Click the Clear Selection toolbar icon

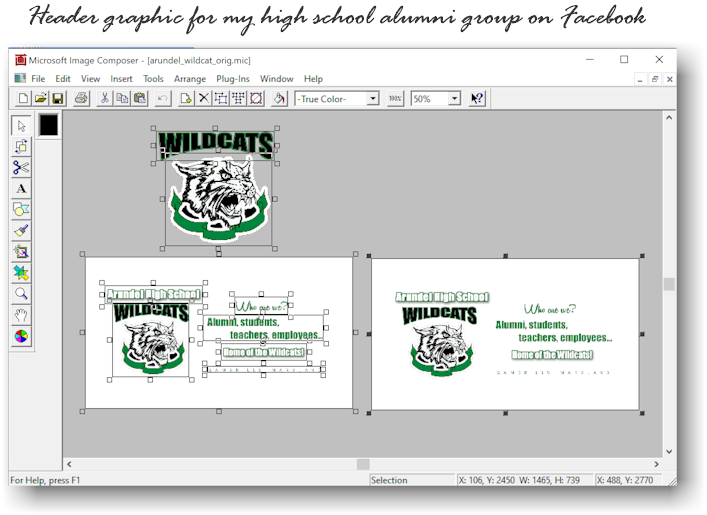click(x=256, y=98)
